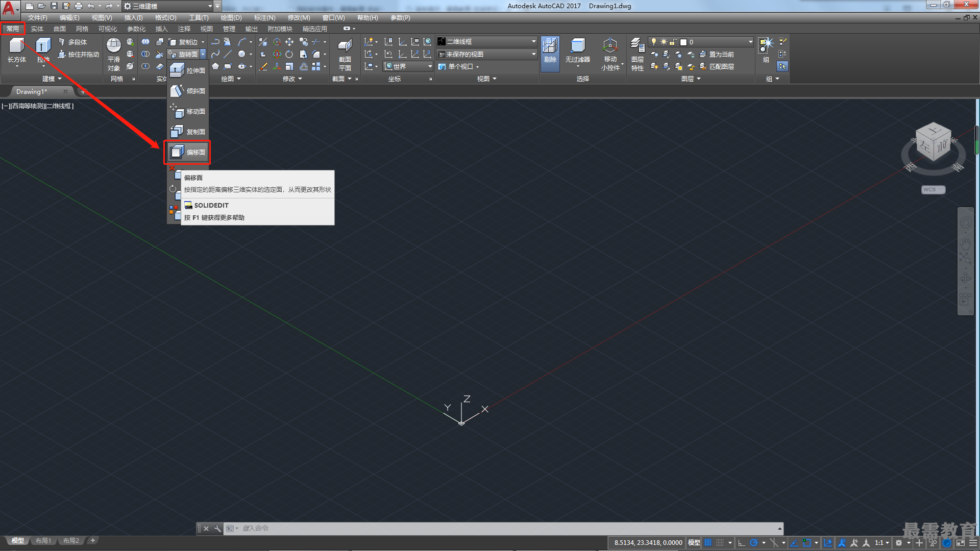Viewport: 980px width, 551px height.
Task: Open the 未保存的视图 view dropdown
Action: [487, 54]
